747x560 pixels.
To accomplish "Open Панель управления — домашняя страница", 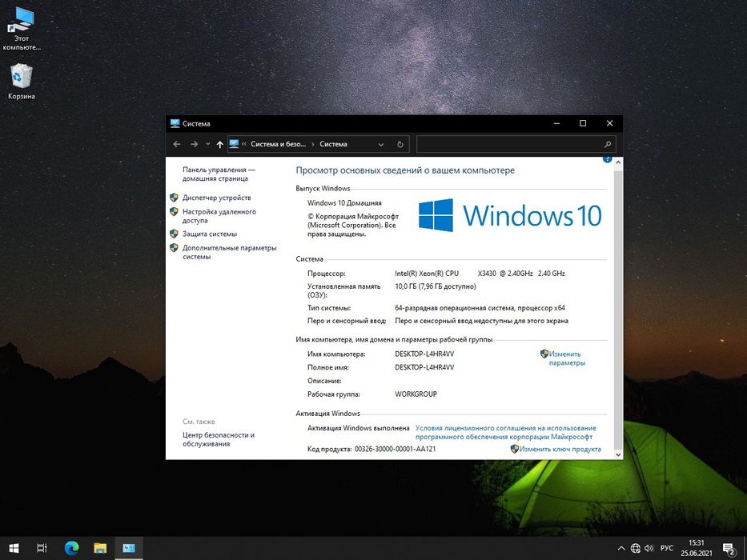I will click(x=219, y=174).
